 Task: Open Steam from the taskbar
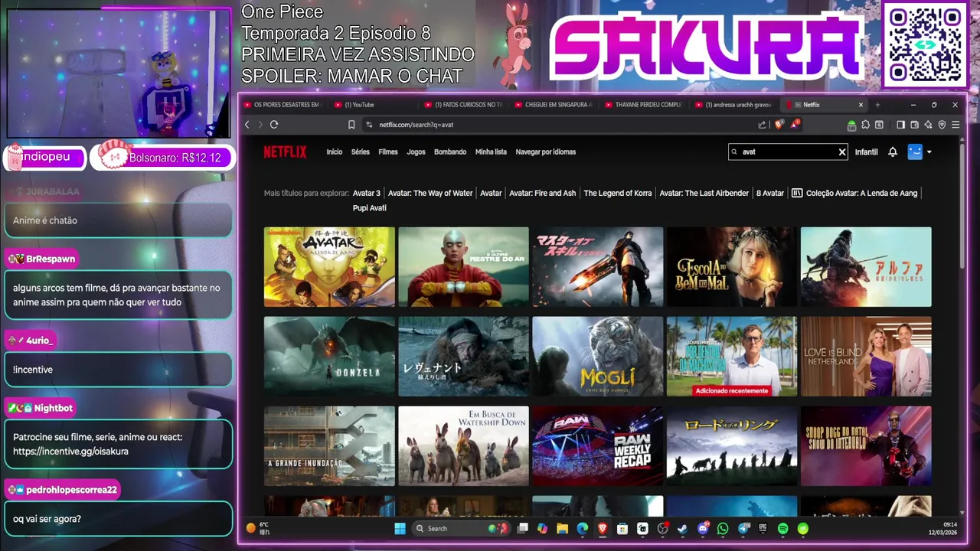pyautogui.click(x=682, y=528)
